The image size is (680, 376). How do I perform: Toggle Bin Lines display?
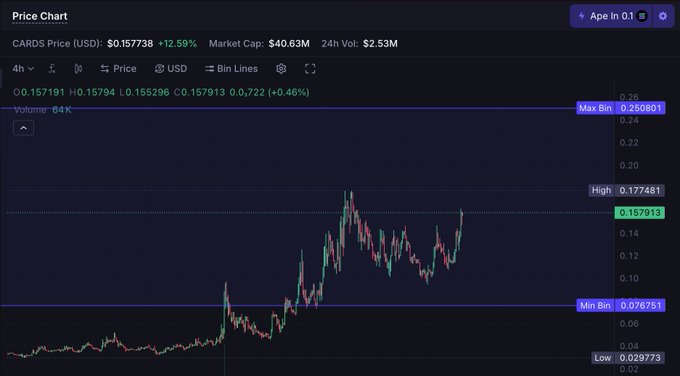[231, 69]
